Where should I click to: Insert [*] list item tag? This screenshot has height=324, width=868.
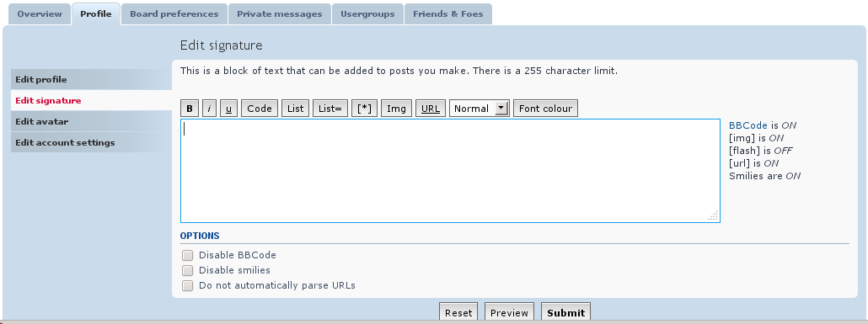click(364, 109)
